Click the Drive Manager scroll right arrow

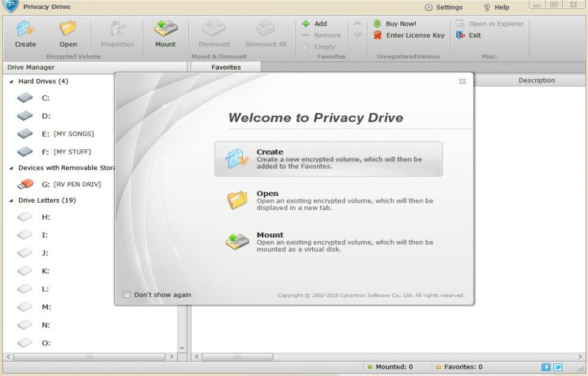coord(172,357)
